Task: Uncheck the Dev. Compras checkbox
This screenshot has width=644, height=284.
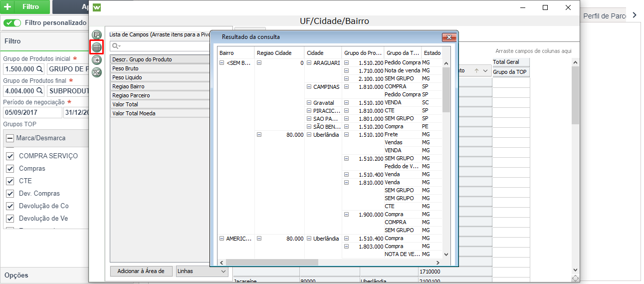Action: click(x=10, y=193)
